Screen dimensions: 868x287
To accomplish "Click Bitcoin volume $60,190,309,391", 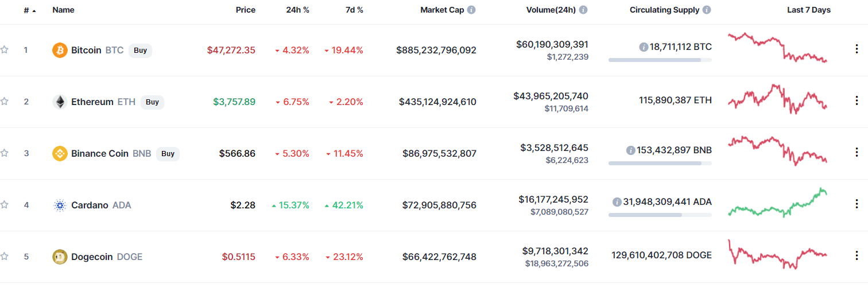I will coord(552,44).
